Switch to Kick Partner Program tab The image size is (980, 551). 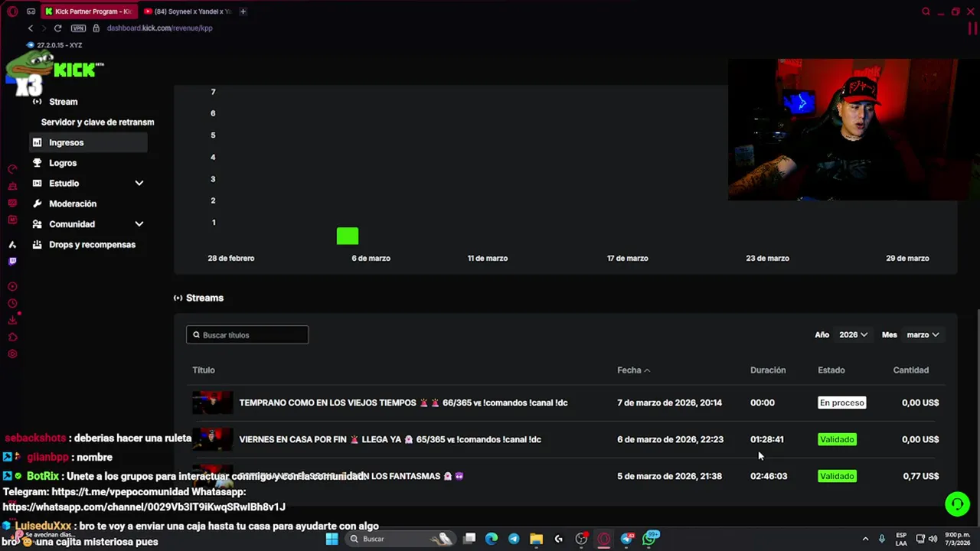tap(88, 11)
